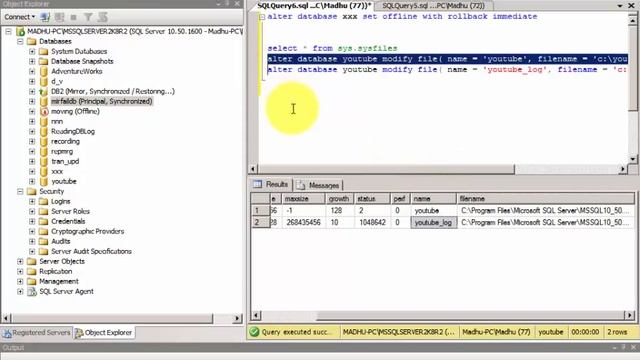The width and height of the screenshot is (640, 360).
Task: Click the Audits folder icon
Action: 43,241
